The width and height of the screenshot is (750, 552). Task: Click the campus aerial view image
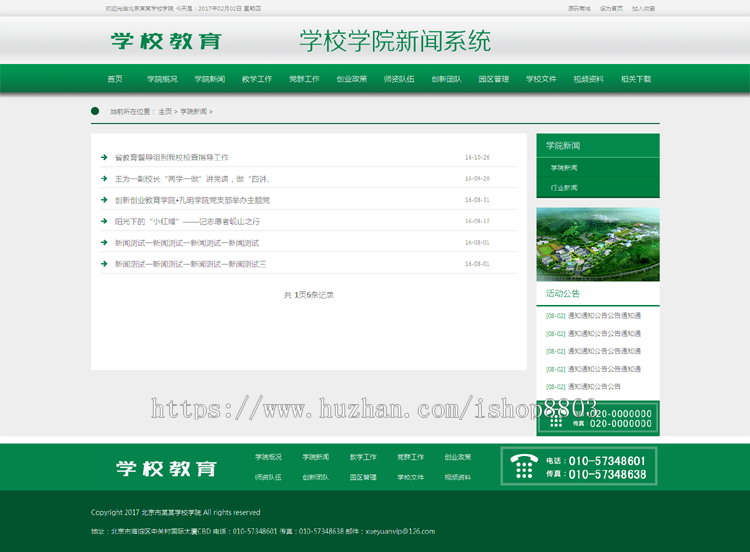[598, 244]
